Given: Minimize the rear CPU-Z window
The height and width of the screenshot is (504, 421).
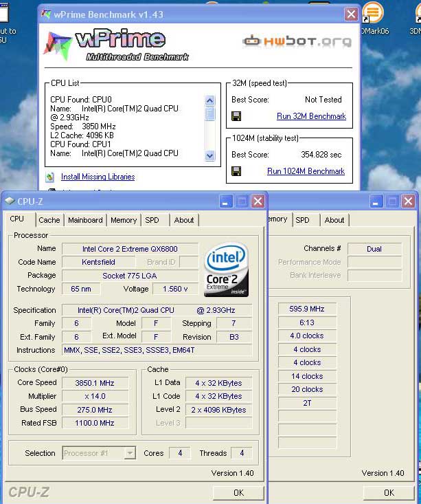Looking at the screenshot, I should click(376, 201).
